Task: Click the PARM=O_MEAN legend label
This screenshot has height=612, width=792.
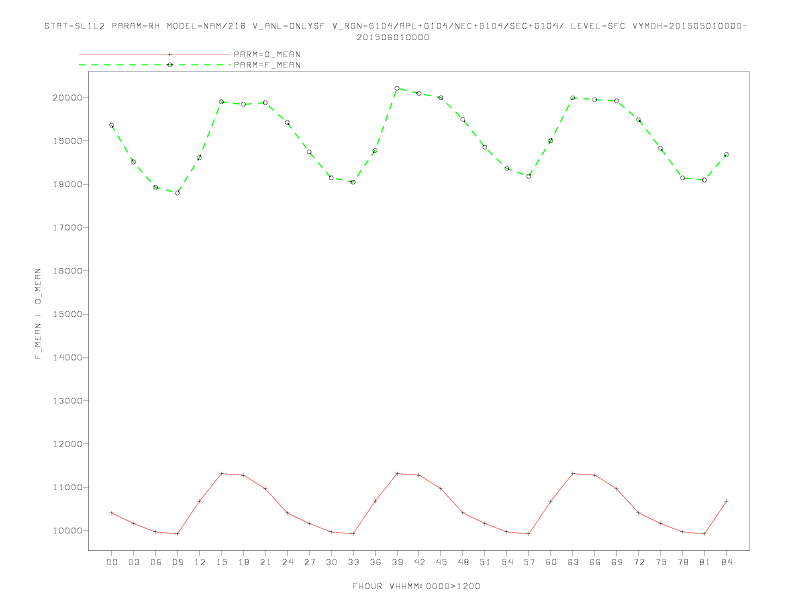Action: (267, 54)
